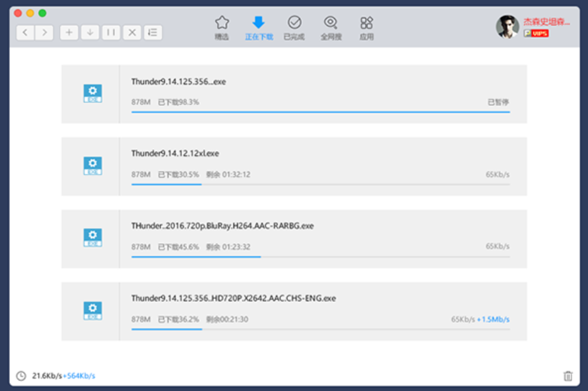Open the 精选 star tab
The image size is (588, 391).
tap(222, 28)
